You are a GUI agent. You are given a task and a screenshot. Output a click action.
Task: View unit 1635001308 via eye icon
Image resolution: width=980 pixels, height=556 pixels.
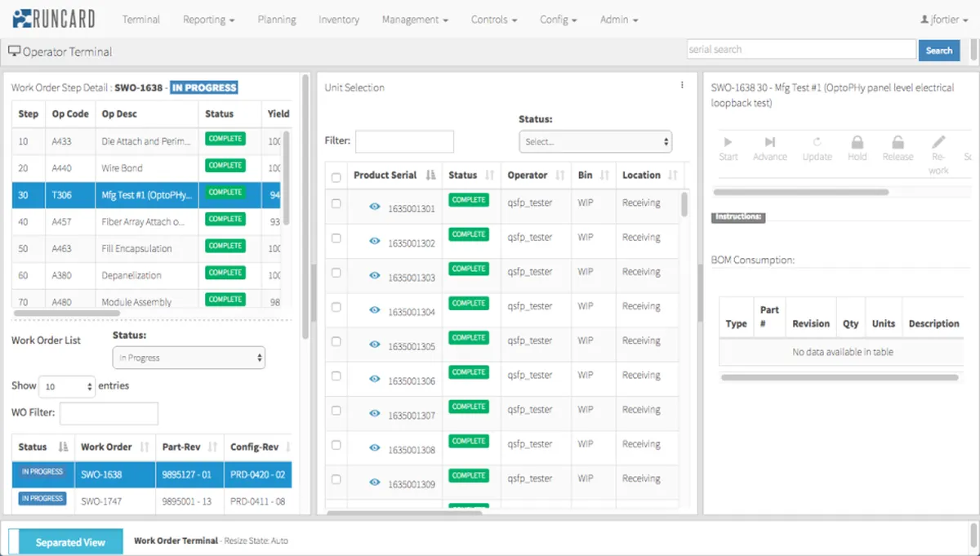click(x=375, y=447)
